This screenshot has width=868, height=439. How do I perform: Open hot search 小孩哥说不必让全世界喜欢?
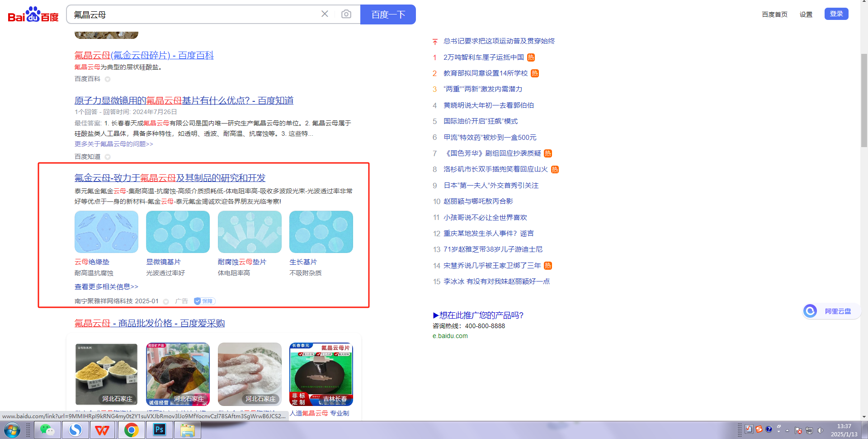pyautogui.click(x=485, y=218)
